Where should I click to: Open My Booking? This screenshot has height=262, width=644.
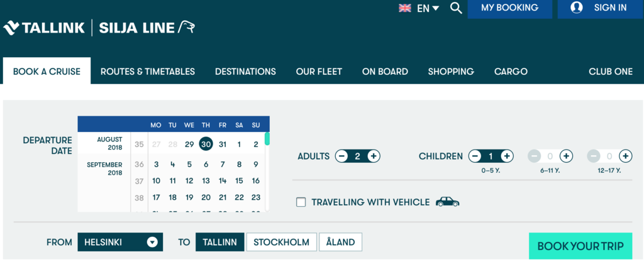coord(509,9)
